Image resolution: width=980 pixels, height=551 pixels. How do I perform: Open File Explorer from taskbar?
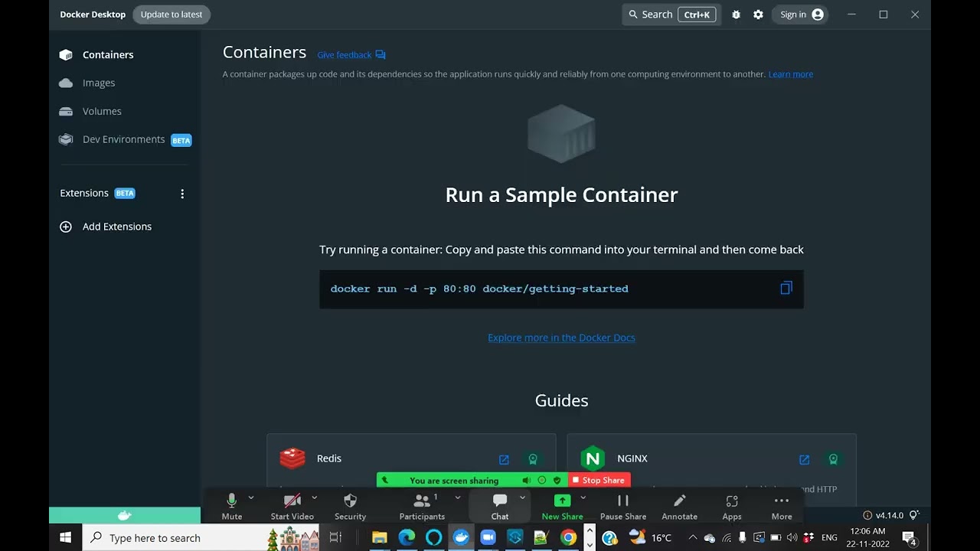379,538
